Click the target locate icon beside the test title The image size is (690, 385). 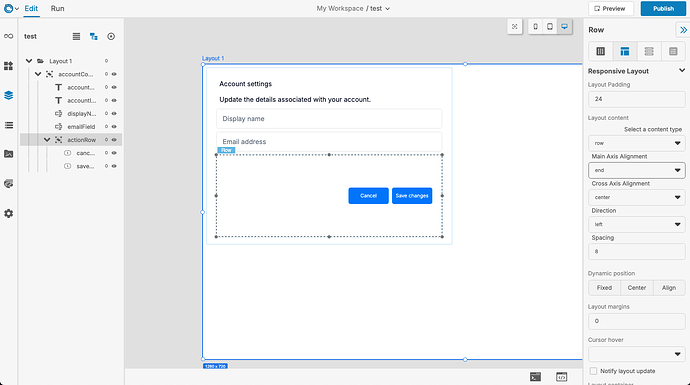(x=111, y=37)
